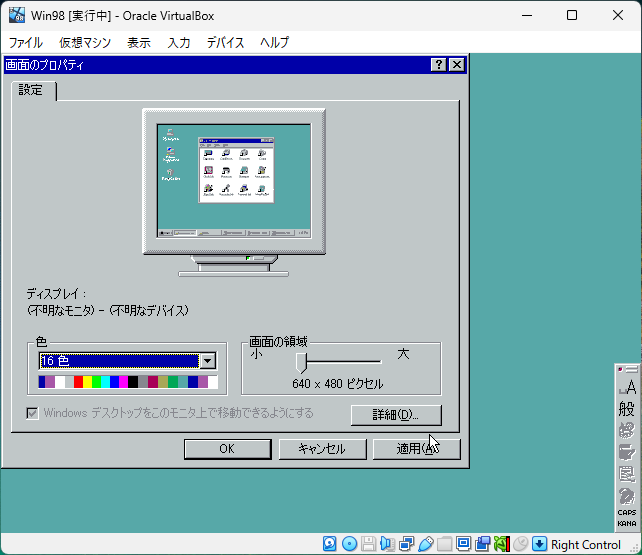
Task: Toggle the KANA indicator on IME toolbar
Action: (627, 523)
